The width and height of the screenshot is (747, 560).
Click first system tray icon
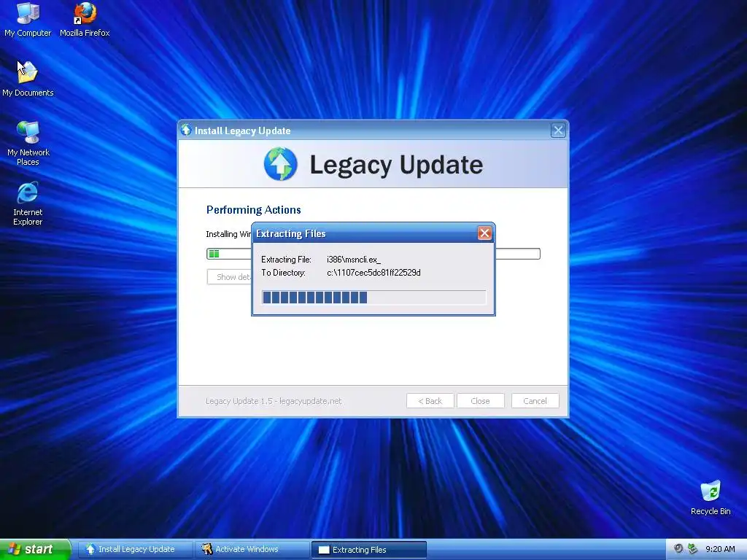[x=678, y=548]
